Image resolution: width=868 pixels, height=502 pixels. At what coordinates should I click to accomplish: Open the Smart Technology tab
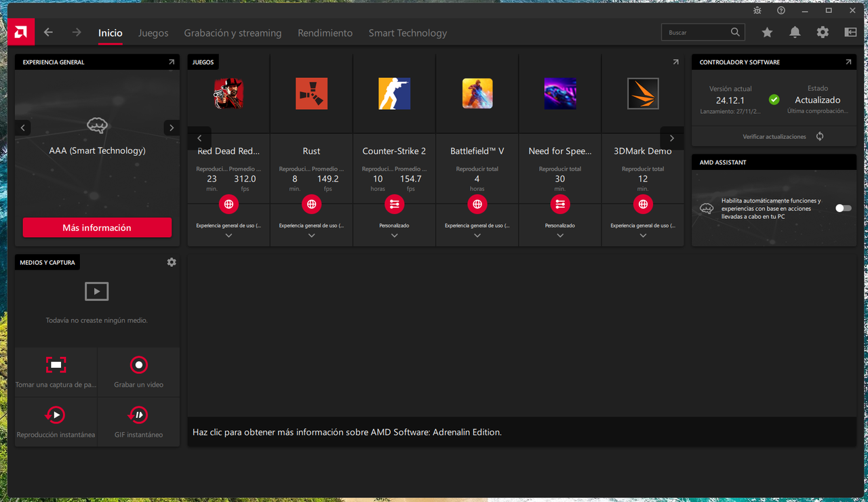(x=408, y=33)
